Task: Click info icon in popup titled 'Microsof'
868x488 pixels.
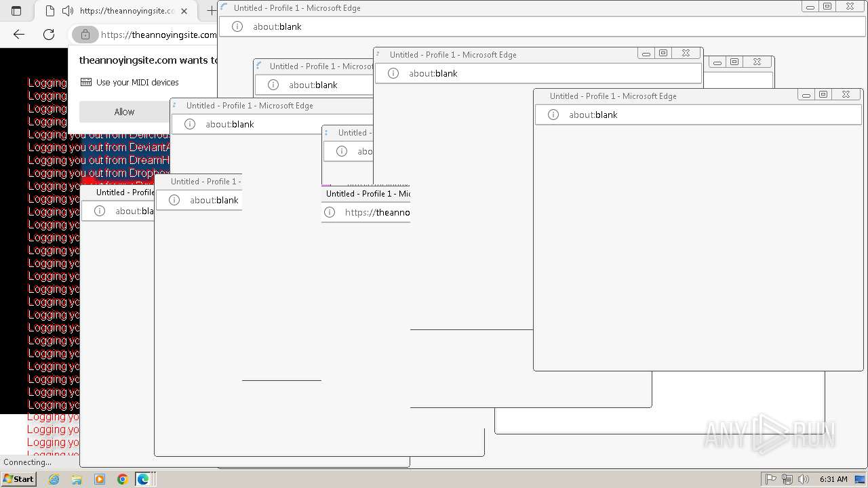Action: pos(273,85)
